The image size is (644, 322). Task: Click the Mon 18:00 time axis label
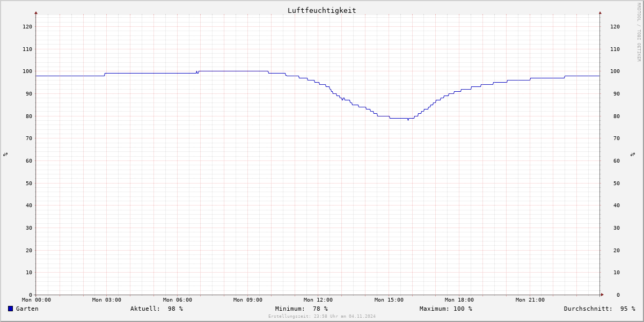pos(459,300)
